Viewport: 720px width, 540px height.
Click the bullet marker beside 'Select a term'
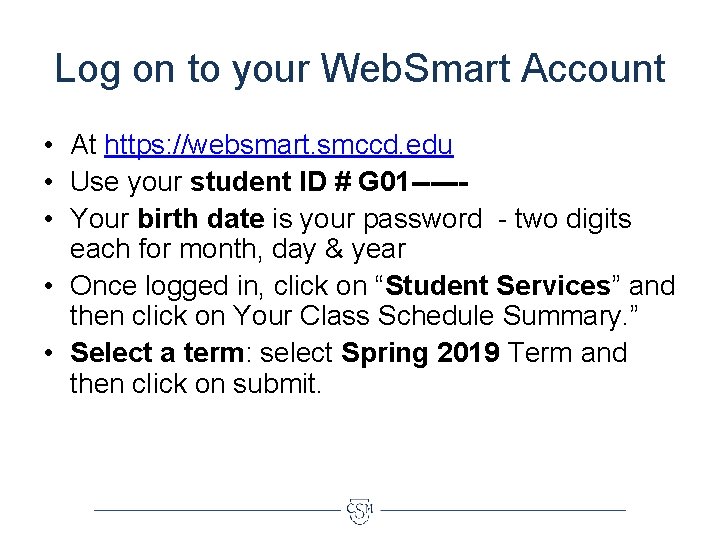49,353
